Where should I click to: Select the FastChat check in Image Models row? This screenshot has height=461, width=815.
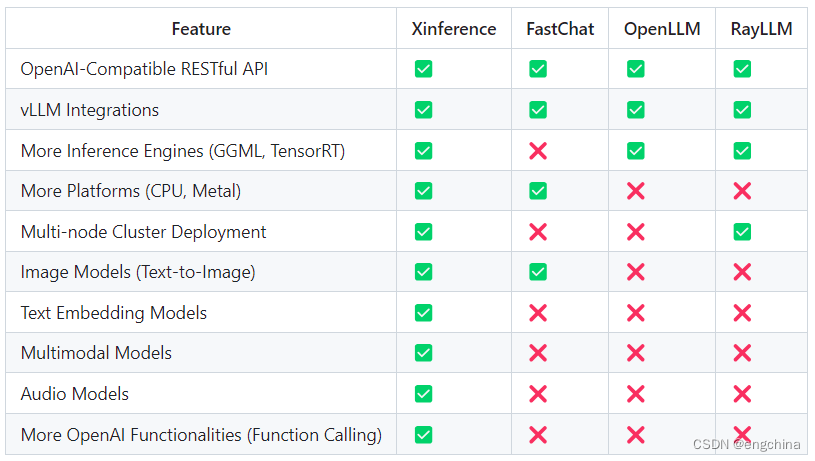[x=537, y=272]
